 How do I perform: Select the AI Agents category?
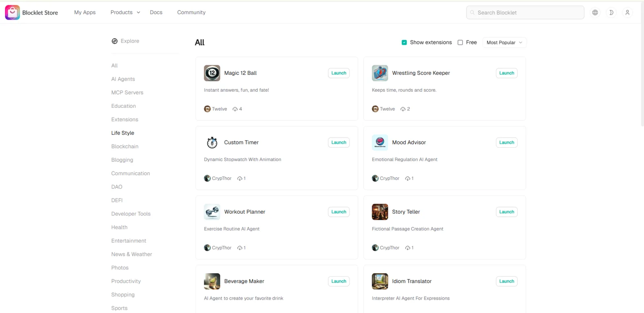tap(123, 79)
